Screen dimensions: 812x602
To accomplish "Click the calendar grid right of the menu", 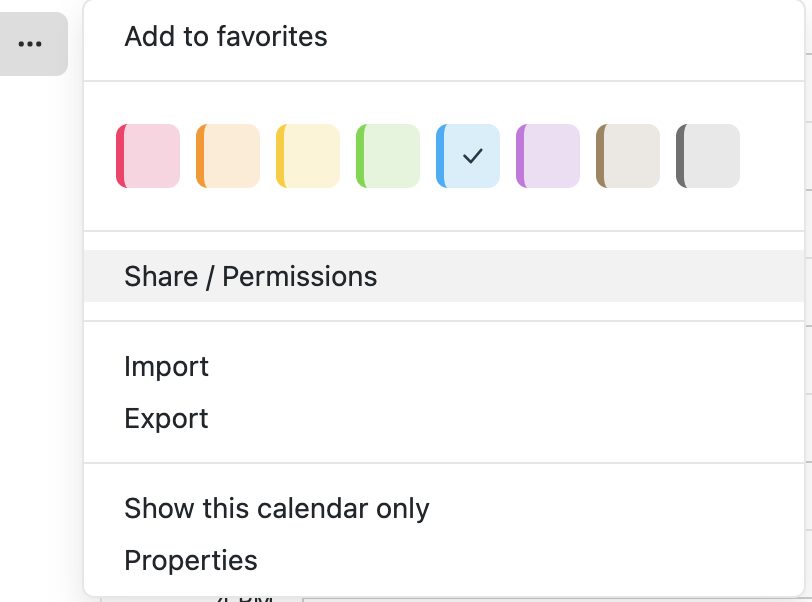I will point(808,300).
